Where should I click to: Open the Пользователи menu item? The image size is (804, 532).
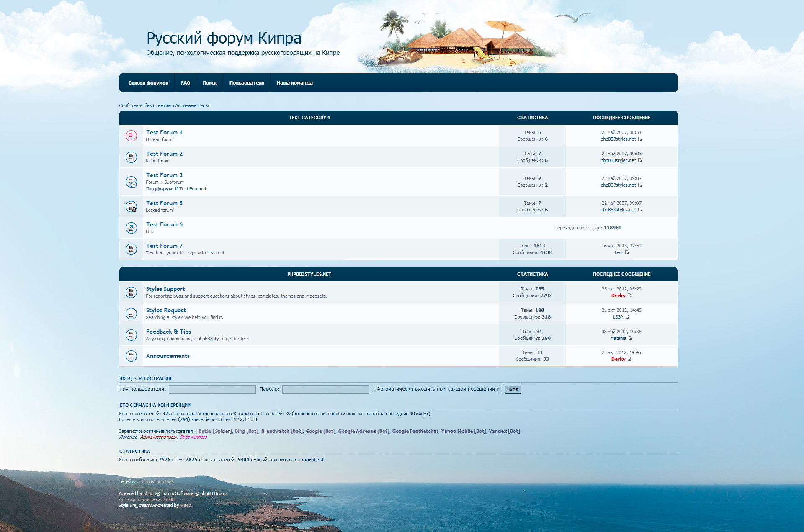(x=247, y=83)
